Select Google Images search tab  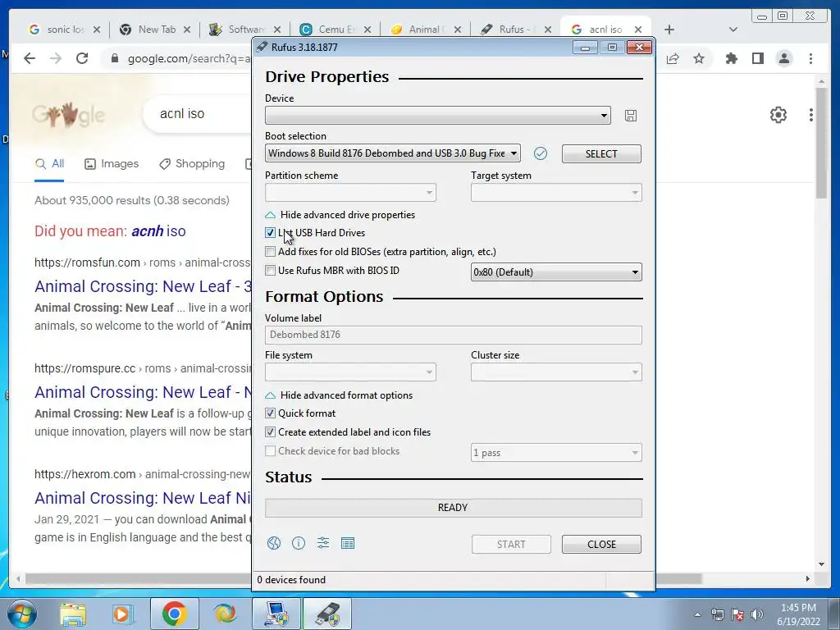click(x=112, y=164)
